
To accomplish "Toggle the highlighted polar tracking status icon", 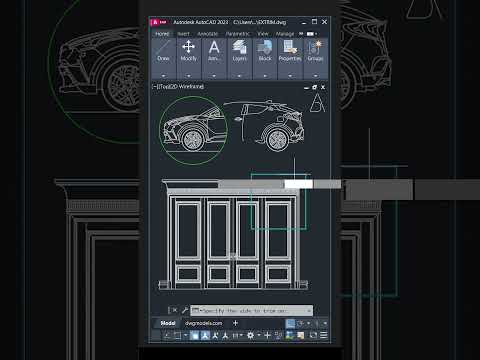I will (x=205, y=336).
